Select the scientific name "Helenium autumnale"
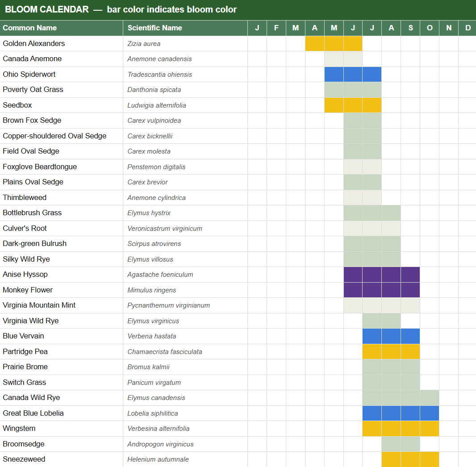This screenshot has width=476, height=467. (x=158, y=459)
